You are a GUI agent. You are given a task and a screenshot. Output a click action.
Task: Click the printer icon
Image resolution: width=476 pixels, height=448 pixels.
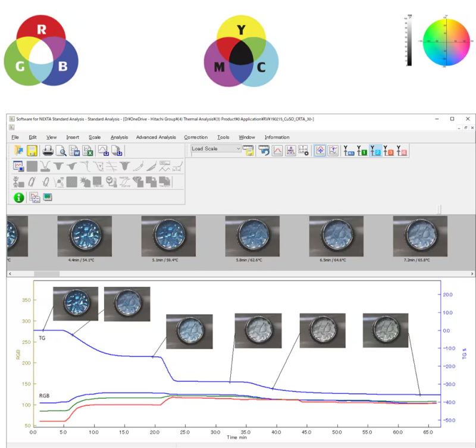(x=48, y=151)
